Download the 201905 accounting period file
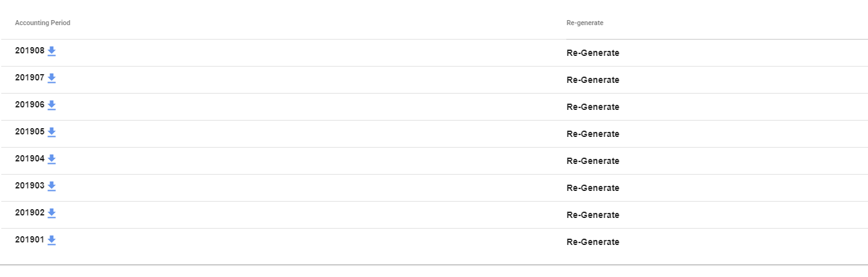Viewport: 868px width, 277px height. (51, 132)
